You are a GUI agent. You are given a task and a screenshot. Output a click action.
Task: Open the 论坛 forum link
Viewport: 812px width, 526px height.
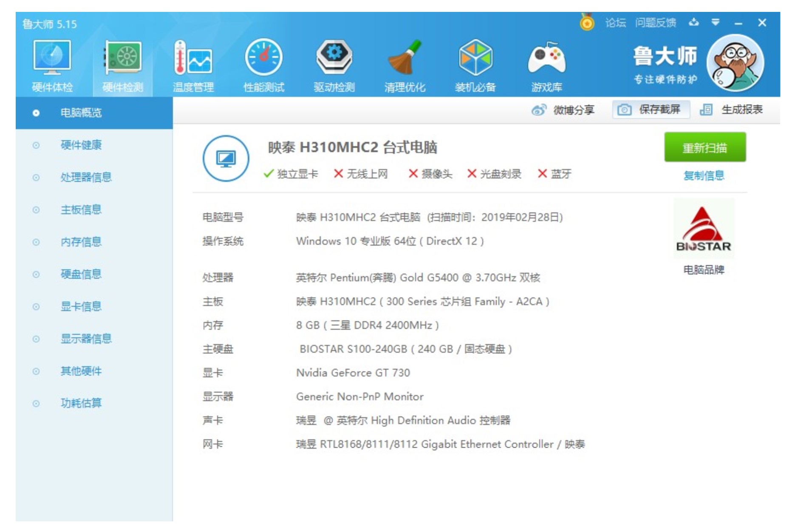[616, 23]
